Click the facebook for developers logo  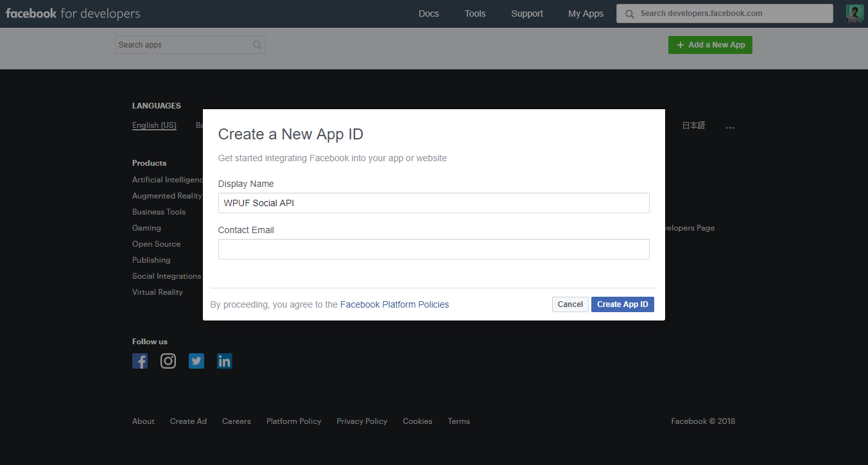tap(73, 13)
